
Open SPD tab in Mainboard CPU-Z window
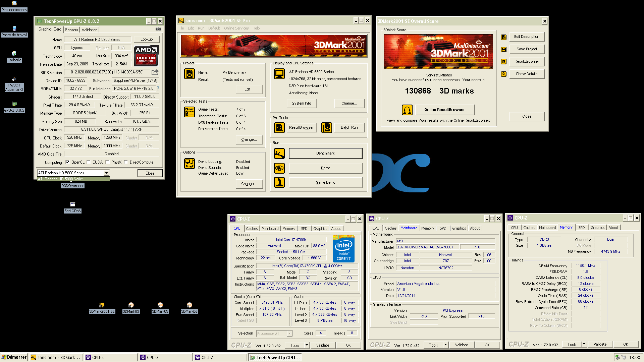click(x=443, y=228)
